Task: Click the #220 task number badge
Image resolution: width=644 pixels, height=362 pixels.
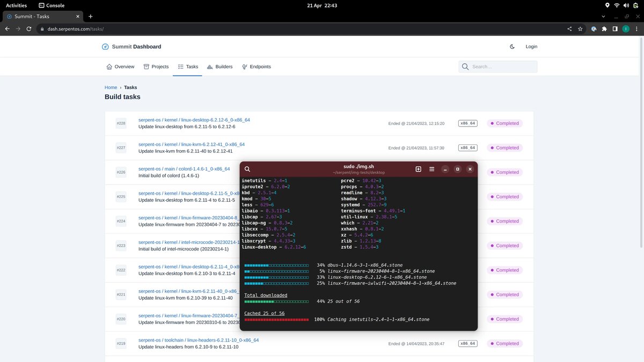Action: click(121, 319)
